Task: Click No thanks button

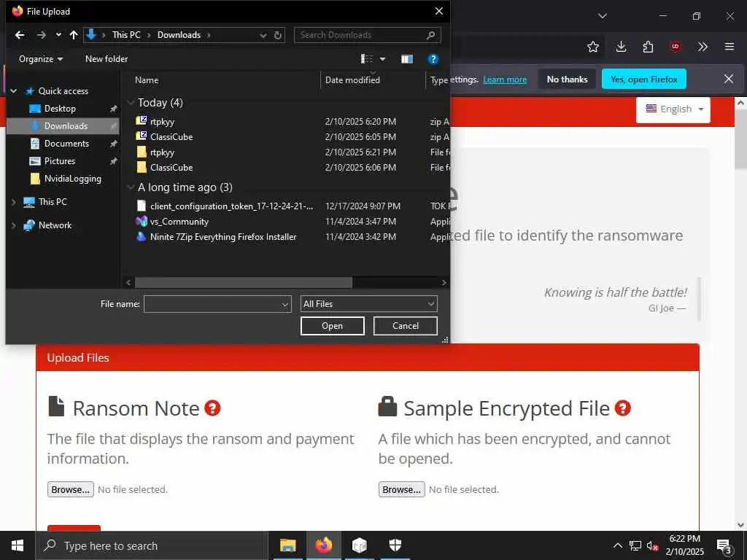Action: tap(567, 79)
